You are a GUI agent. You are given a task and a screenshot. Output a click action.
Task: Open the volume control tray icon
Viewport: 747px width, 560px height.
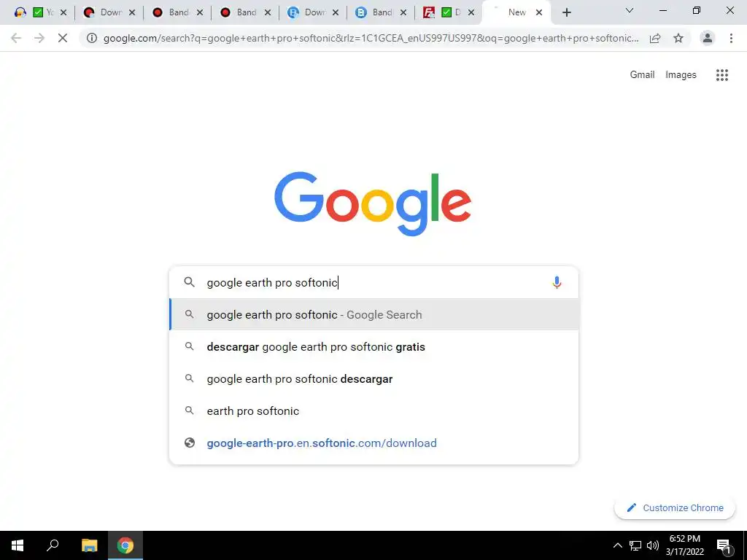653,545
